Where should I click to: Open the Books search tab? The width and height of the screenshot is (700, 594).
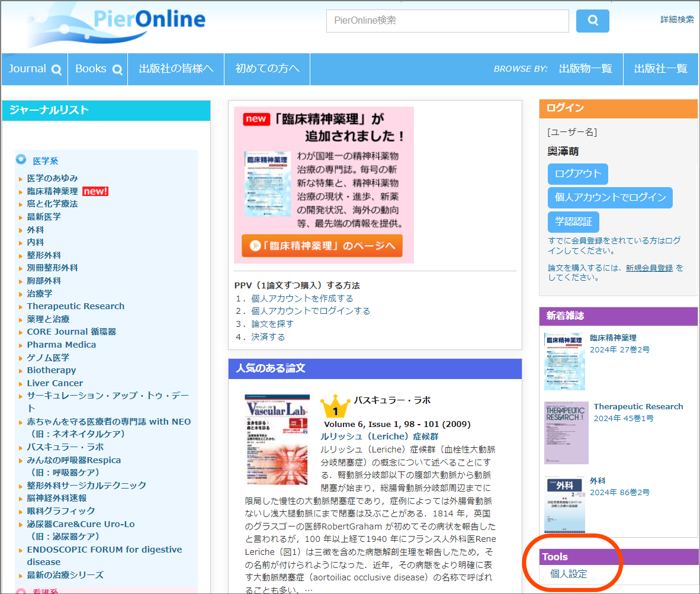tap(98, 69)
